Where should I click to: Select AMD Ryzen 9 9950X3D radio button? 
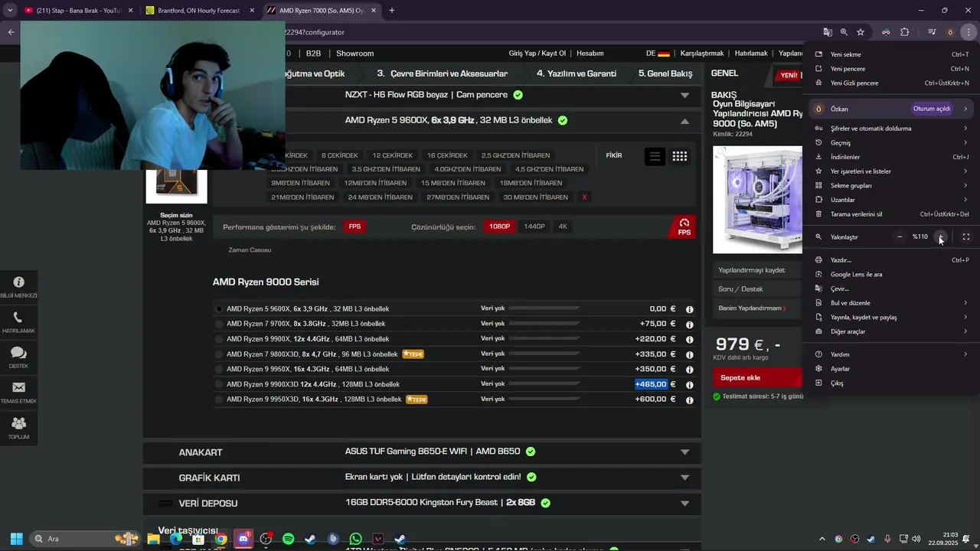pos(219,399)
